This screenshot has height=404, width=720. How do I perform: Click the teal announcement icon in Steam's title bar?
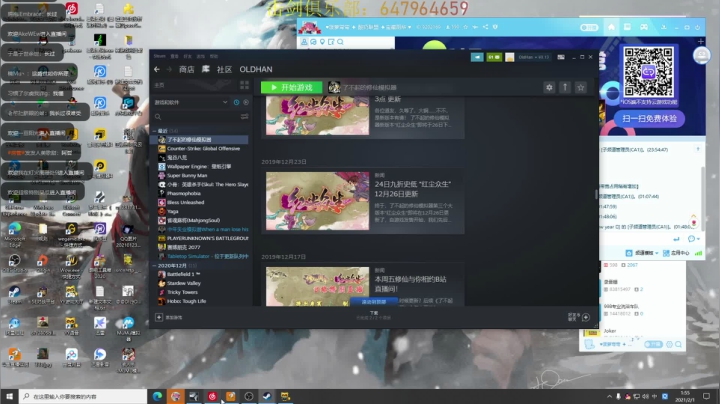click(x=477, y=57)
